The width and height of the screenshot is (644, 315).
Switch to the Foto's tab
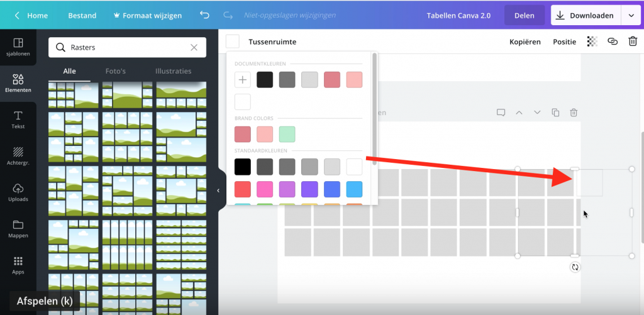pos(116,71)
